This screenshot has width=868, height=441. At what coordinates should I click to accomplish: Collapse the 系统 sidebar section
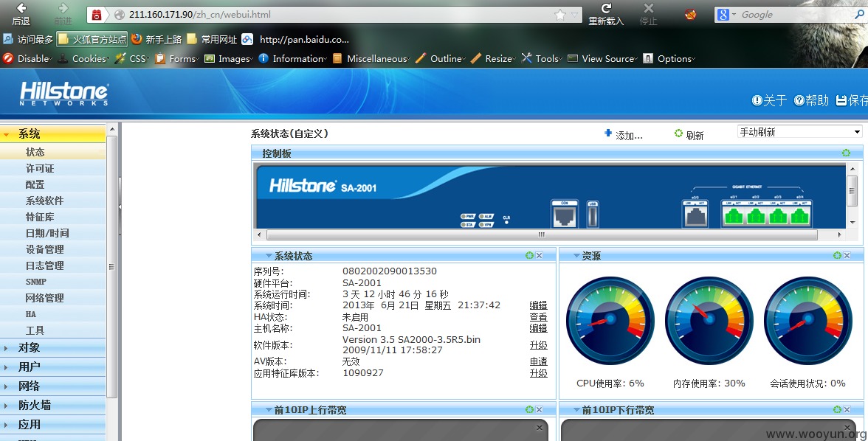52,134
